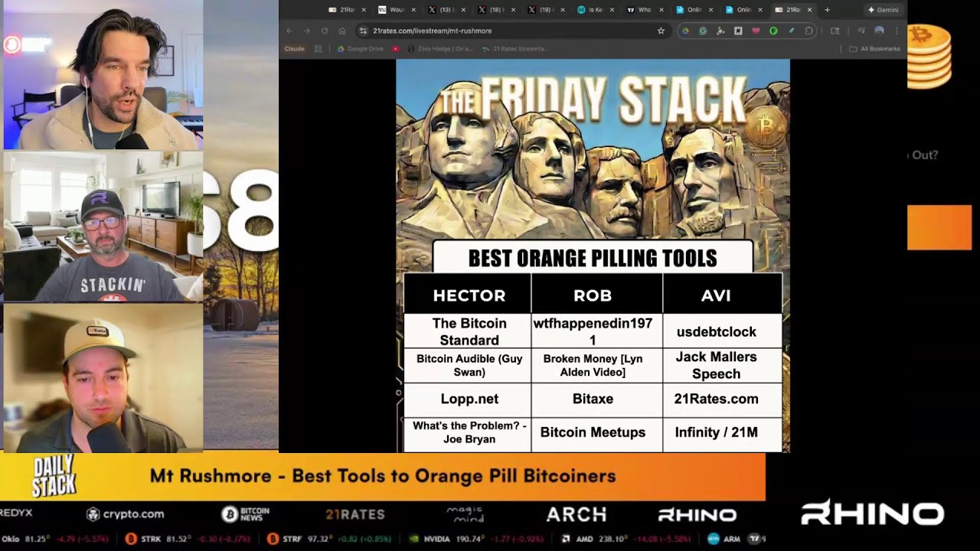Open the 21 Rates StreamYard bookmark

point(514,49)
